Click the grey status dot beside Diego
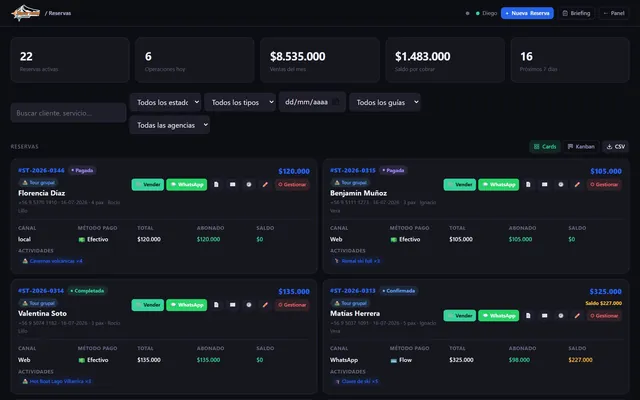Image resolution: width=640 pixels, height=400 pixels. coord(467,13)
